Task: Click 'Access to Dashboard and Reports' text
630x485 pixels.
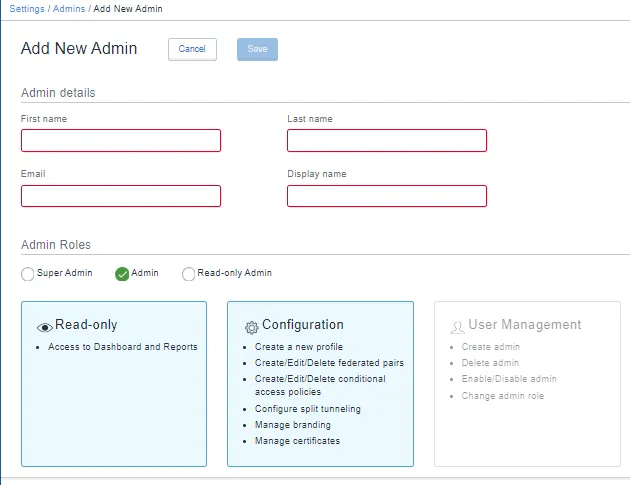Action: pos(123,347)
